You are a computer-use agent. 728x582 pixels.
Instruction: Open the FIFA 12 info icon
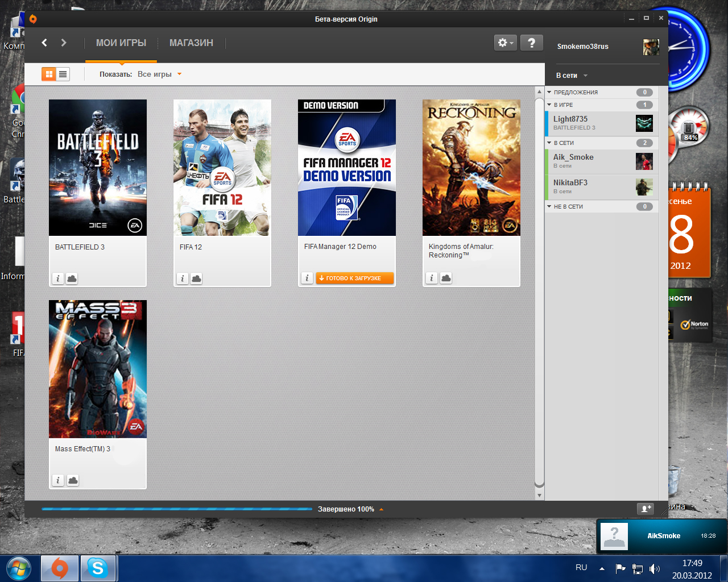point(183,278)
